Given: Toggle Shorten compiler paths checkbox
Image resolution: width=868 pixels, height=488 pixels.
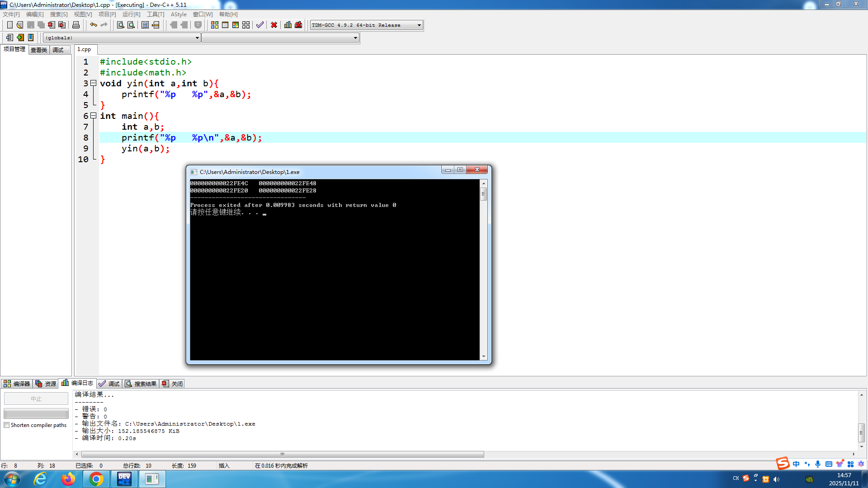Looking at the screenshot, I should (7, 425).
